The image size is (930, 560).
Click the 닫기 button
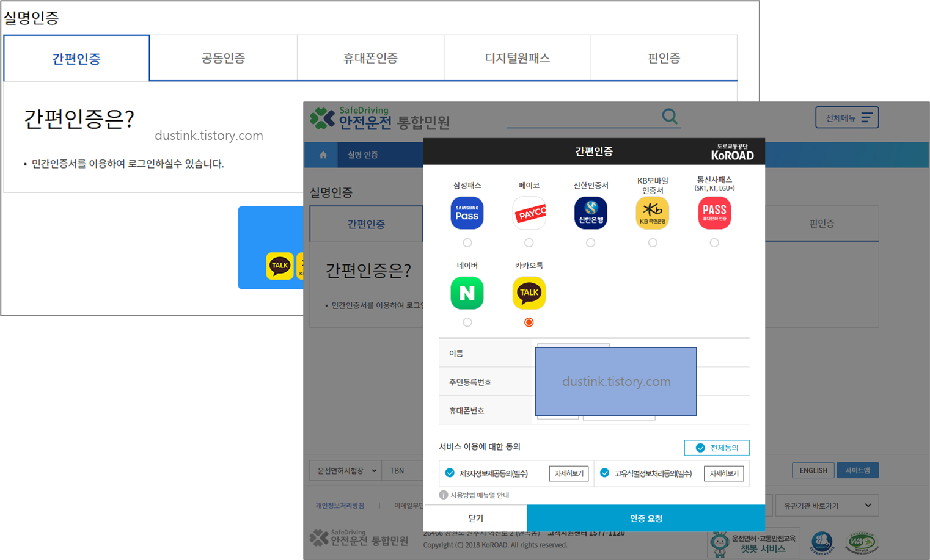click(x=475, y=518)
